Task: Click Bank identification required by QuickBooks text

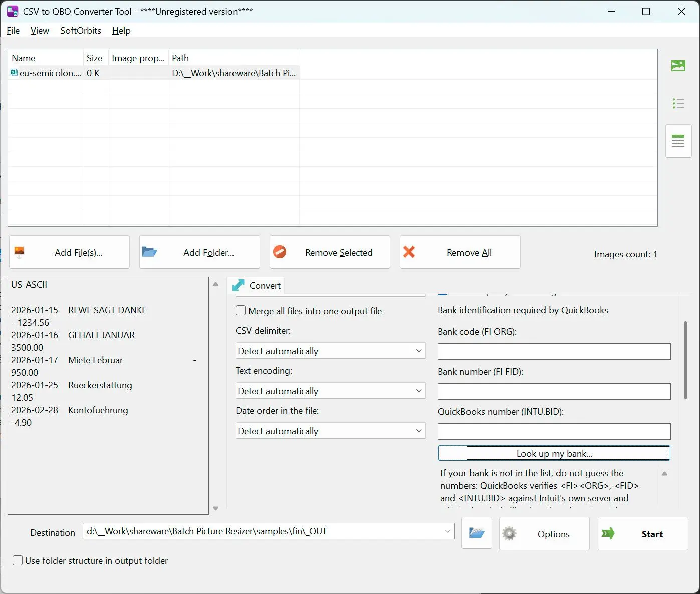Action: 523,310
